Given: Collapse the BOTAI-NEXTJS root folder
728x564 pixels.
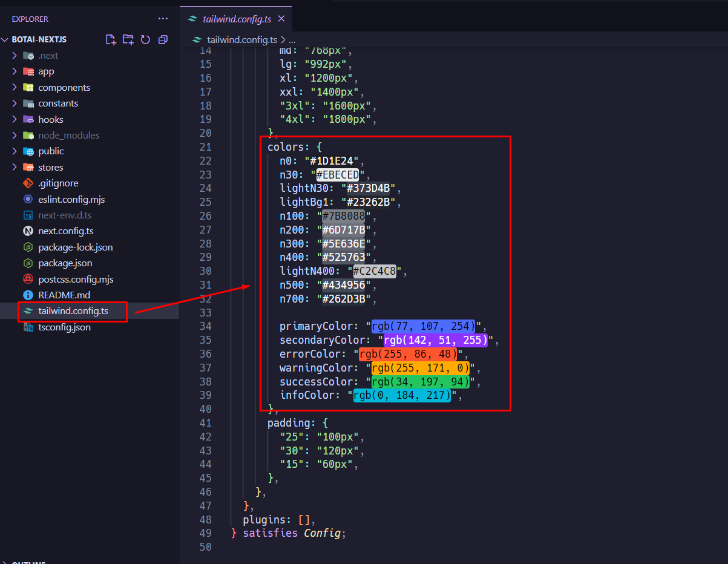Looking at the screenshot, I should (x=5, y=39).
